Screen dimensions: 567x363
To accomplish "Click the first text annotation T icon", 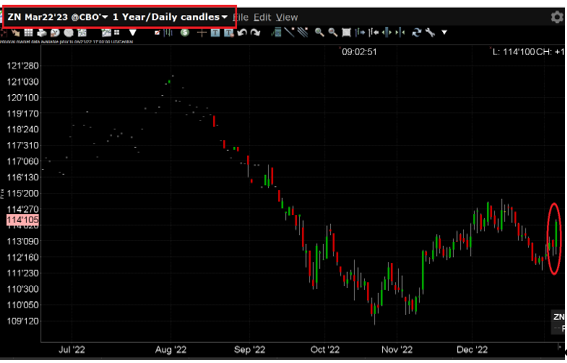I will pos(215,33).
